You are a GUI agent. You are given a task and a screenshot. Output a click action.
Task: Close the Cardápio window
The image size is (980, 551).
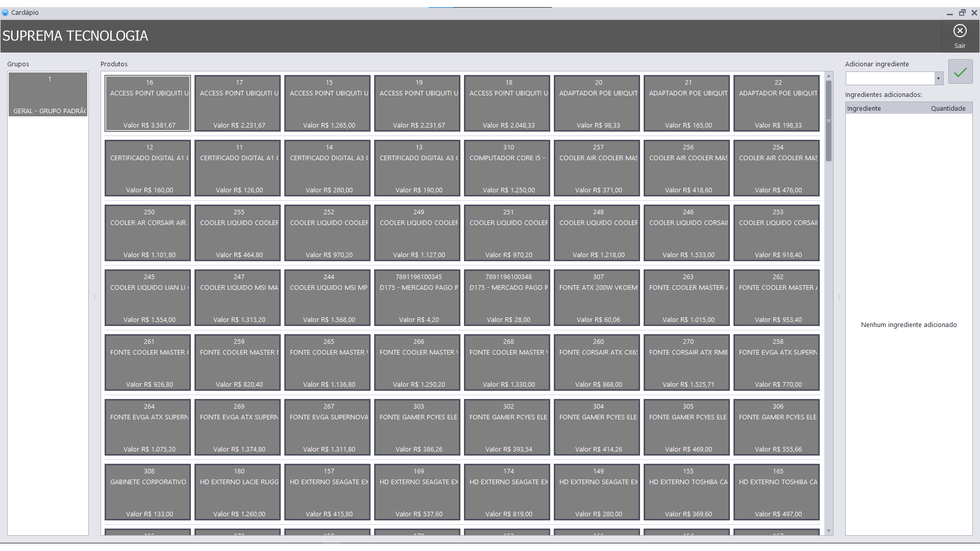974,13
